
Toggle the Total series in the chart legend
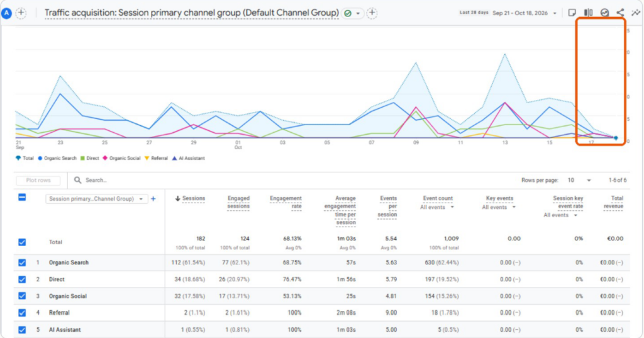click(25, 159)
